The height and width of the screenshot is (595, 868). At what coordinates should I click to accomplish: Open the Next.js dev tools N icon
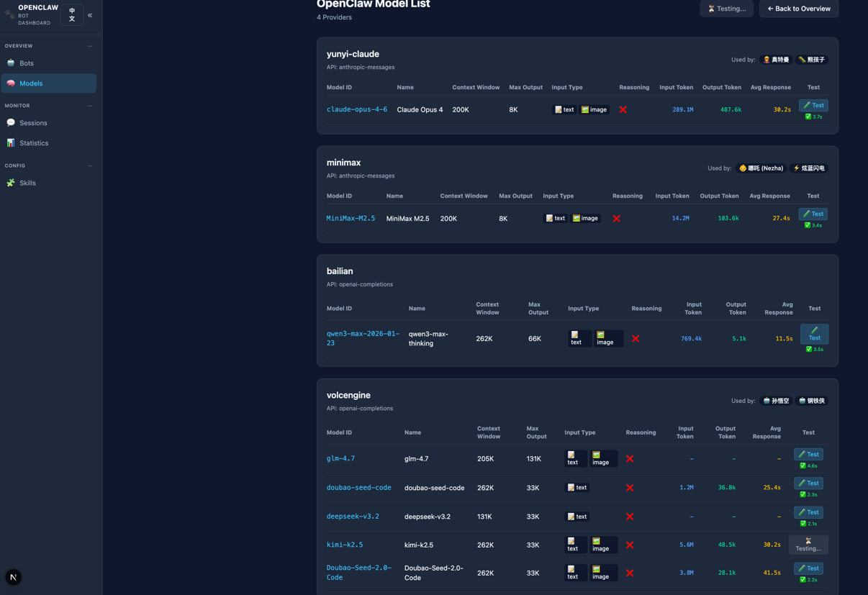pyautogui.click(x=14, y=577)
